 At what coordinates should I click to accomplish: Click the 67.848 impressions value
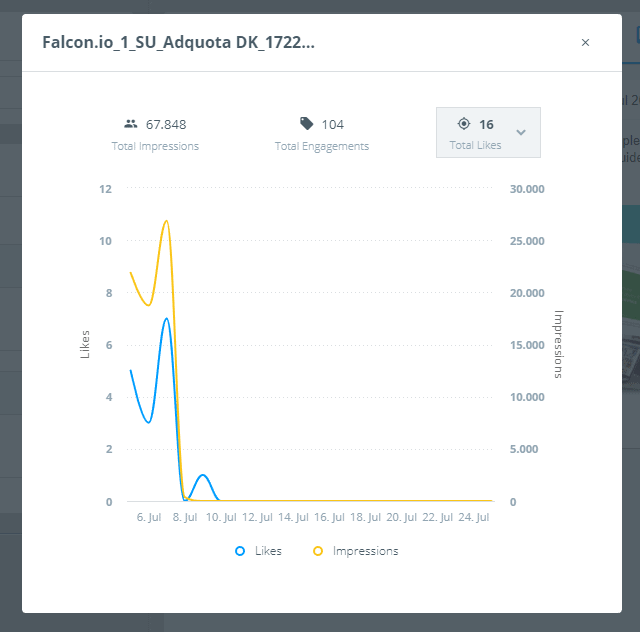click(x=166, y=125)
